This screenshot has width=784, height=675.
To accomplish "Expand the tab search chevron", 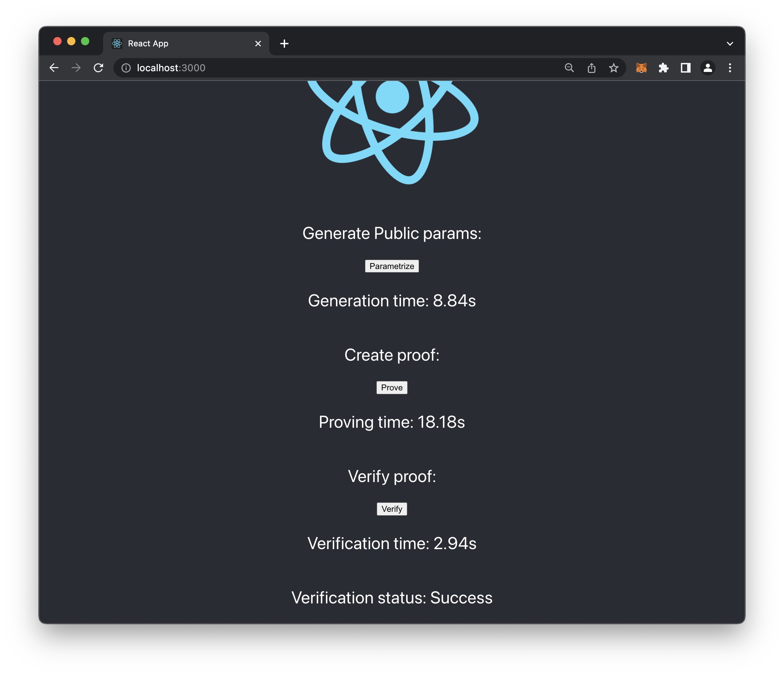I will click(730, 44).
